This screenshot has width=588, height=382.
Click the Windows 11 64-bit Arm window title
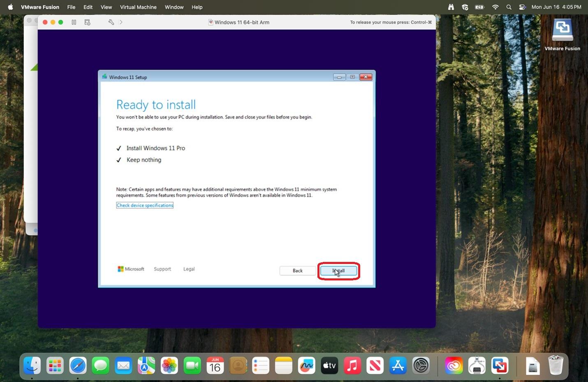[242, 22]
